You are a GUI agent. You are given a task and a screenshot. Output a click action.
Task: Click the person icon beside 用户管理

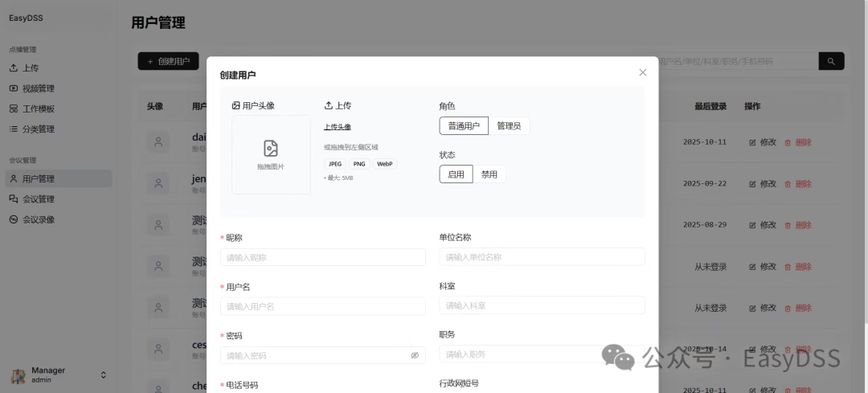(14, 178)
